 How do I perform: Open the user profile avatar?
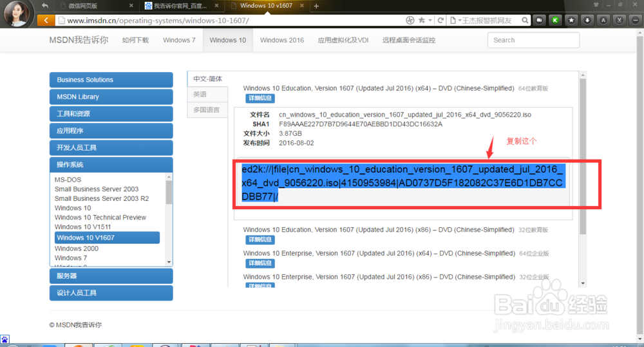point(17,13)
